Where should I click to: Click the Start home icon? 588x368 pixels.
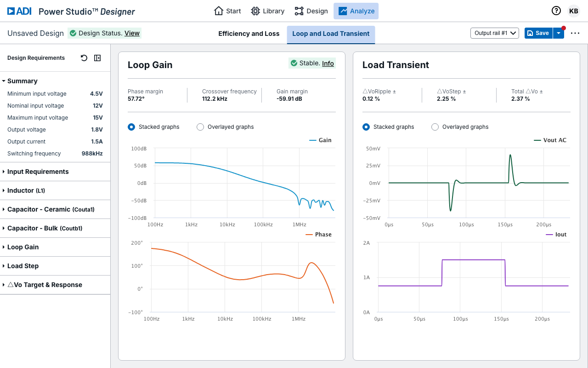point(219,11)
